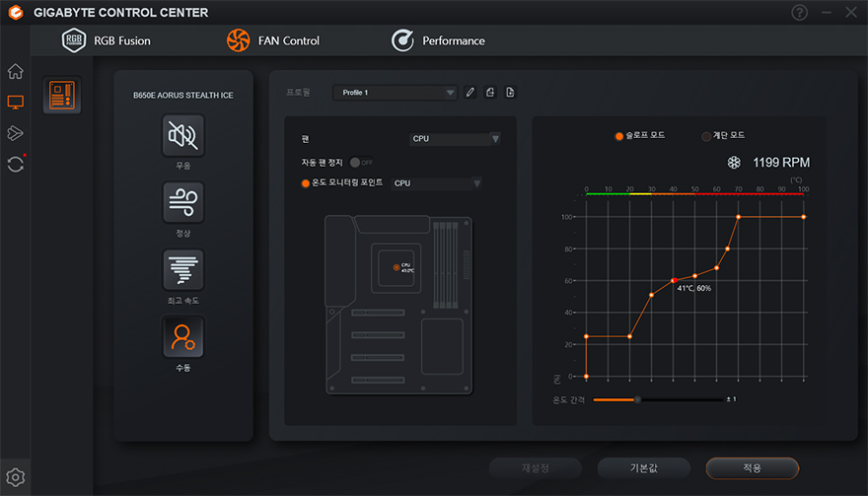Click the curve point at 20°C, 25%
Image resolution: width=868 pixels, height=496 pixels.
point(629,336)
